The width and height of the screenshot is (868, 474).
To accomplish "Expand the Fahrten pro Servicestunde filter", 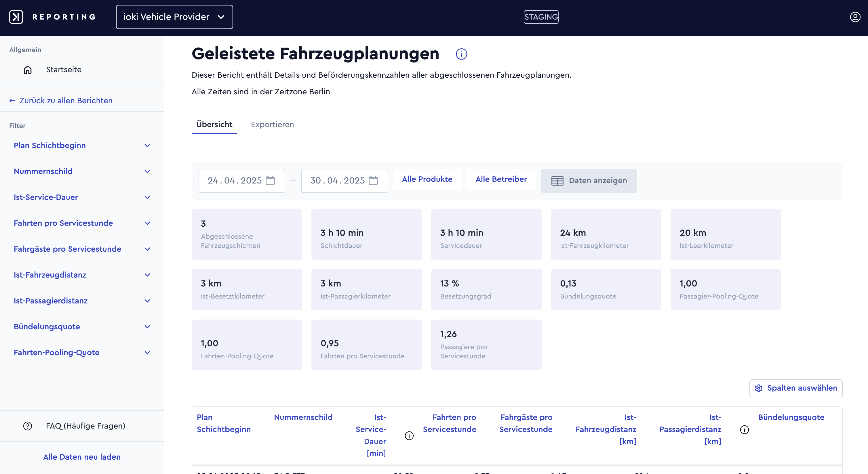I will (82, 223).
